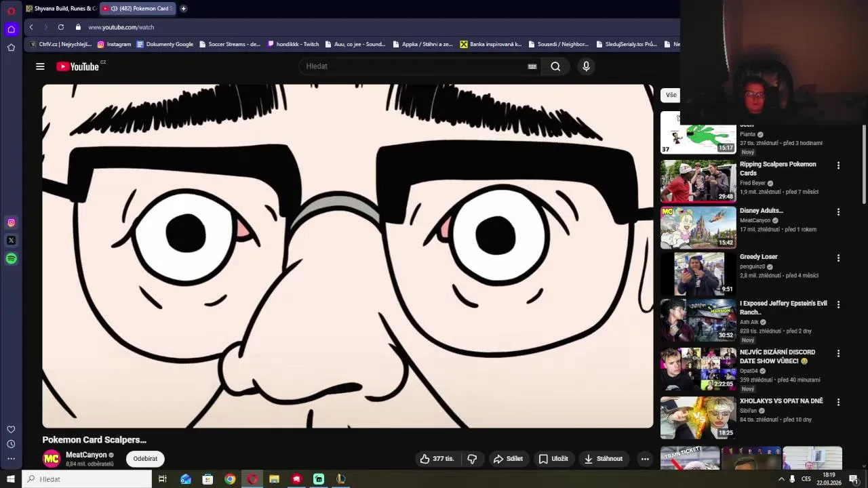Share the video via Sdílet button

(x=508, y=459)
